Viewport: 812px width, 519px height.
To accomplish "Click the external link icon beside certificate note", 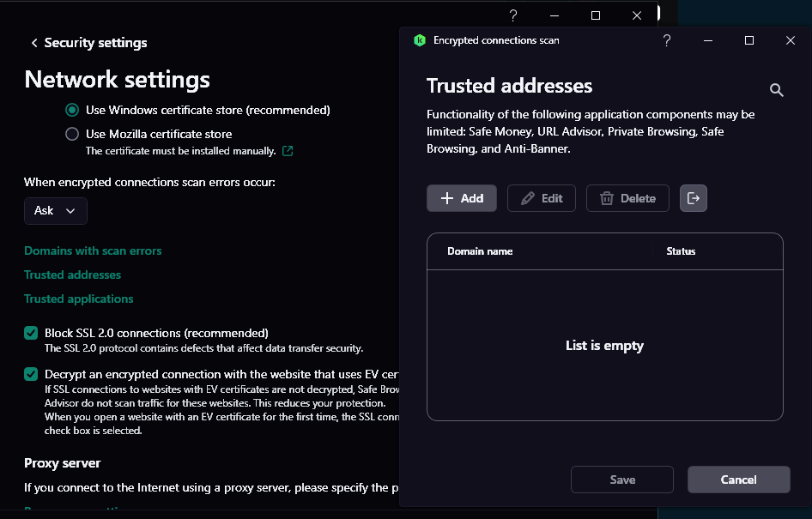I will 288,151.
